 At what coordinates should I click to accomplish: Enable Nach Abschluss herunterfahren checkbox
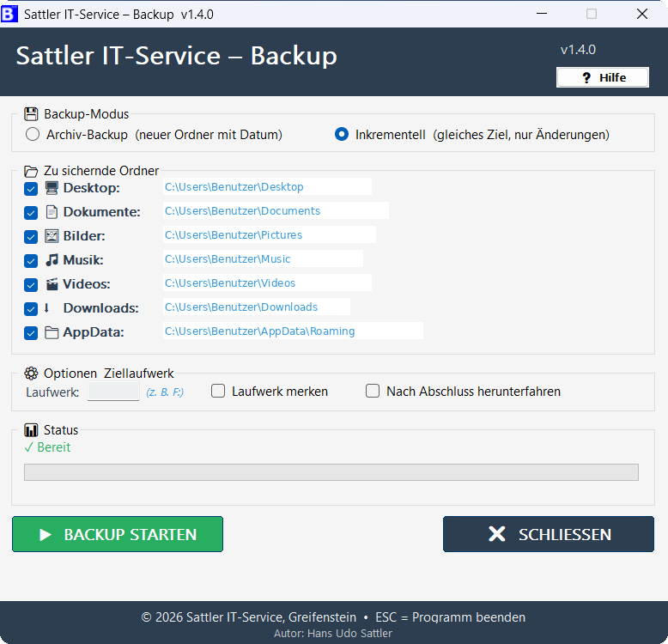point(373,391)
